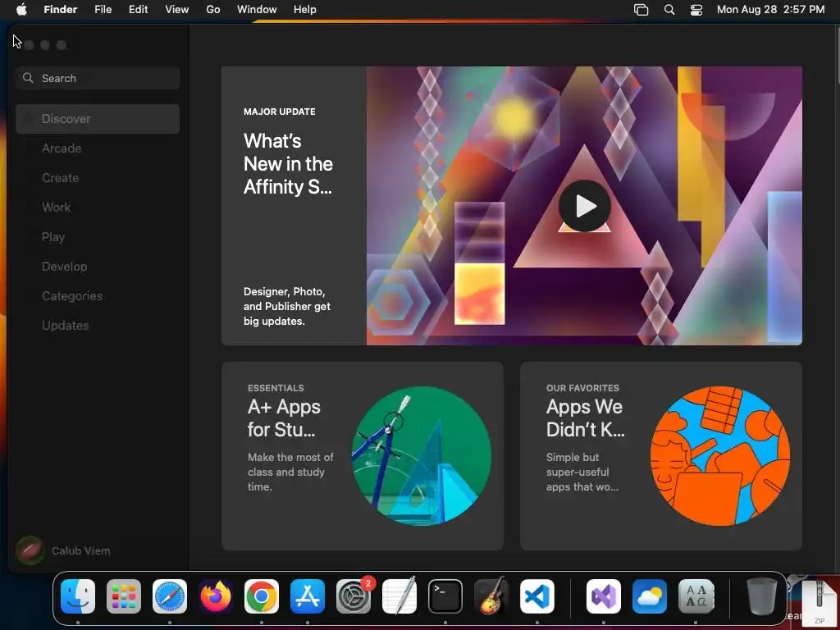Click the 'OUR FAVORITES' label

582,388
